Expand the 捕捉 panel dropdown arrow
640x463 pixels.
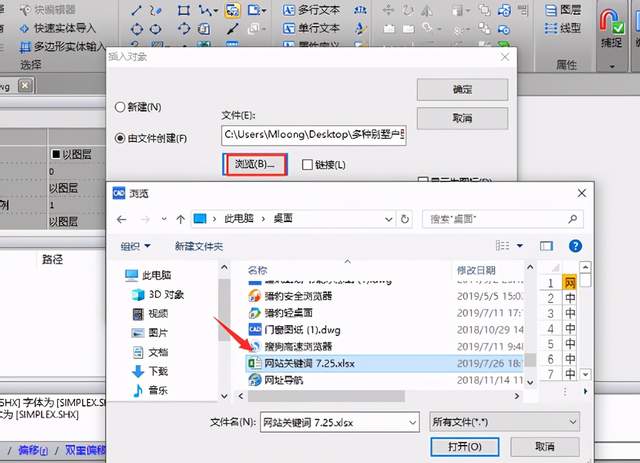611,66
